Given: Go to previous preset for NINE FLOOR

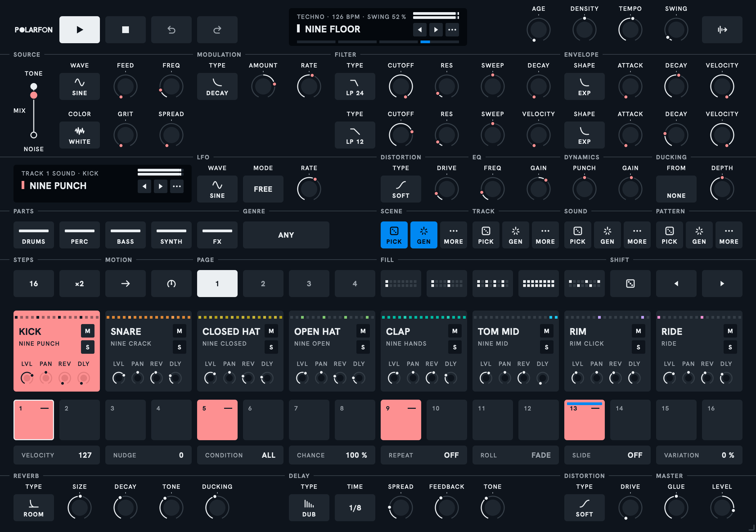Looking at the screenshot, I should pyautogui.click(x=420, y=30).
